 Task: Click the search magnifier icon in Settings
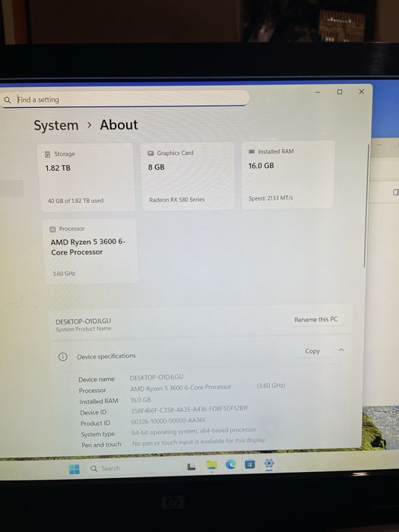[x=8, y=100]
